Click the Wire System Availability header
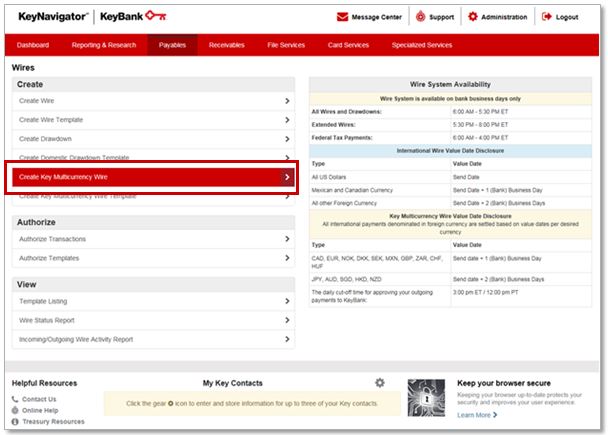The height and width of the screenshot is (435, 608). (450, 84)
